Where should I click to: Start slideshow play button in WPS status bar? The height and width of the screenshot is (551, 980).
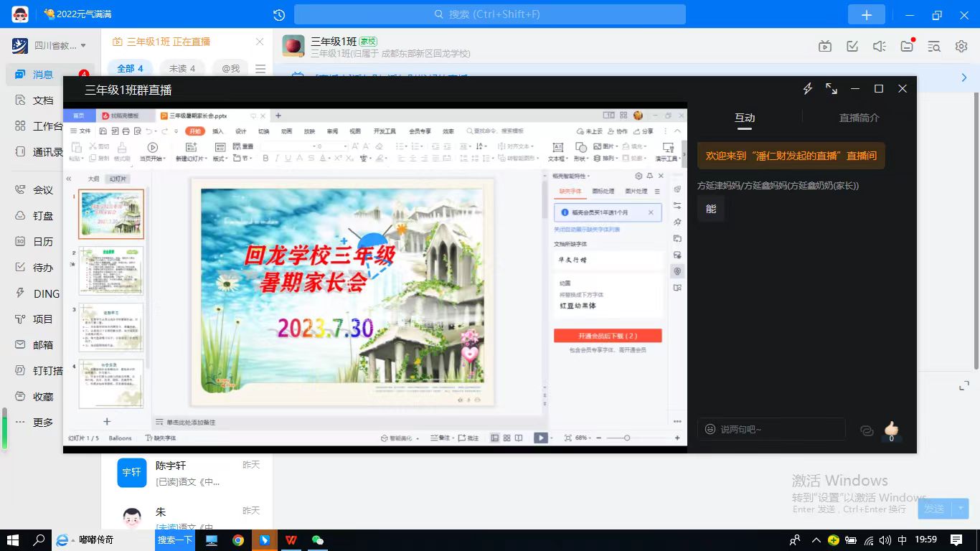click(x=541, y=438)
